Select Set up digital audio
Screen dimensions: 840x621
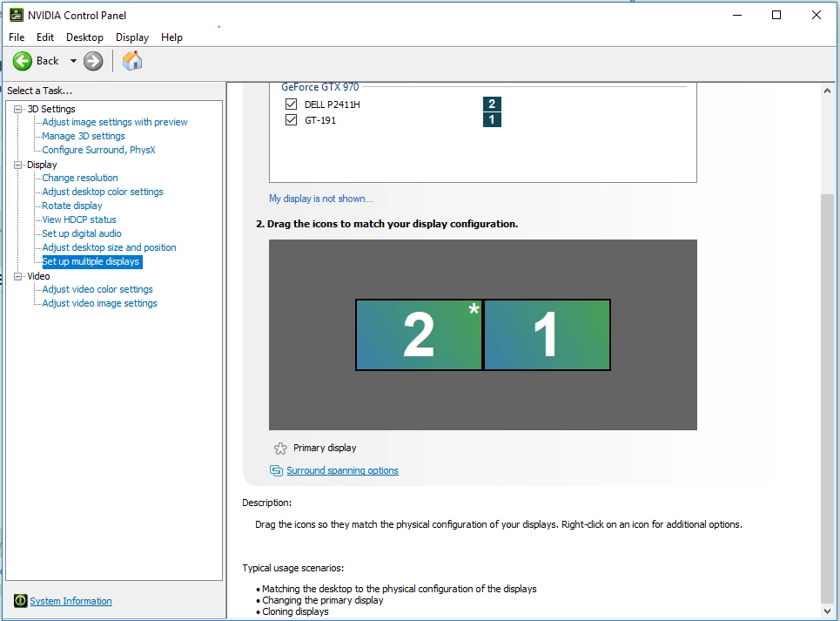82,233
